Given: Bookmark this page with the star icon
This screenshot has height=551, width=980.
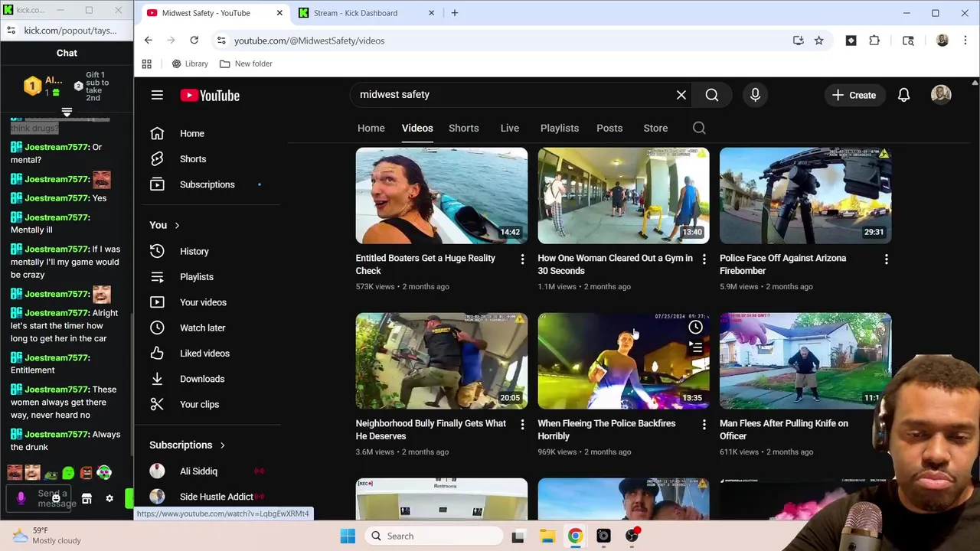Looking at the screenshot, I should 818,41.
